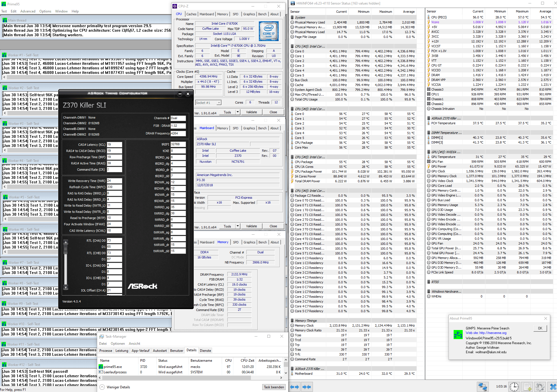Image resolution: width=557 pixels, height=392 pixels.
Task: Click Main thread window icon
Action: point(5,20)
